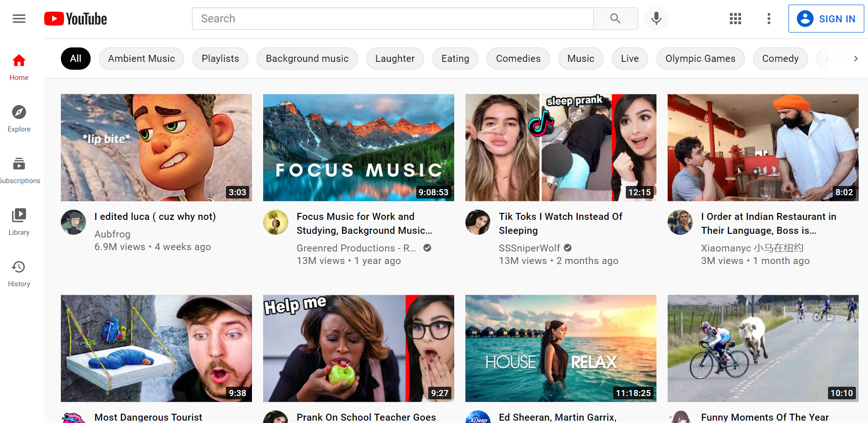Open the Aubfrog channel avatar
This screenshot has height=423, width=868.
73,222
